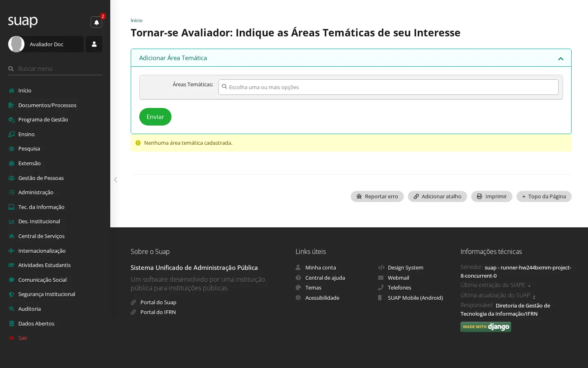Click the Extensão icon in sidebar
The width and height of the screenshot is (588, 368).
(x=11, y=163)
